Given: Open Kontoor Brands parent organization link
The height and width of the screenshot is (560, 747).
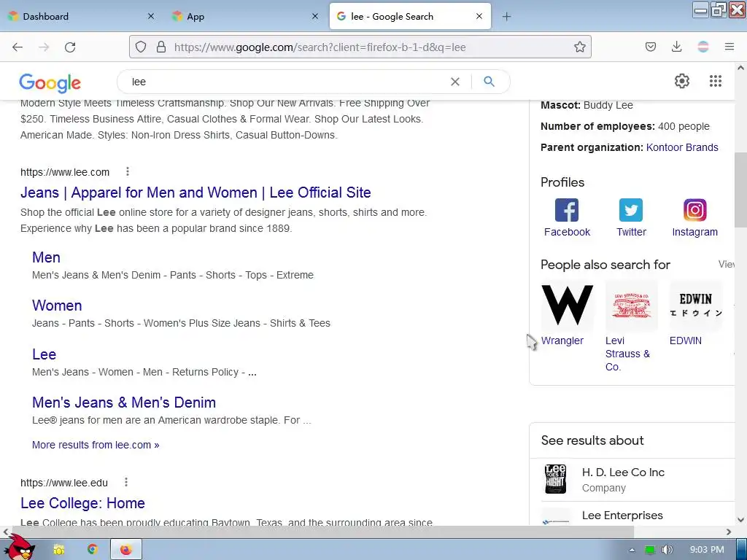Looking at the screenshot, I should (682, 147).
